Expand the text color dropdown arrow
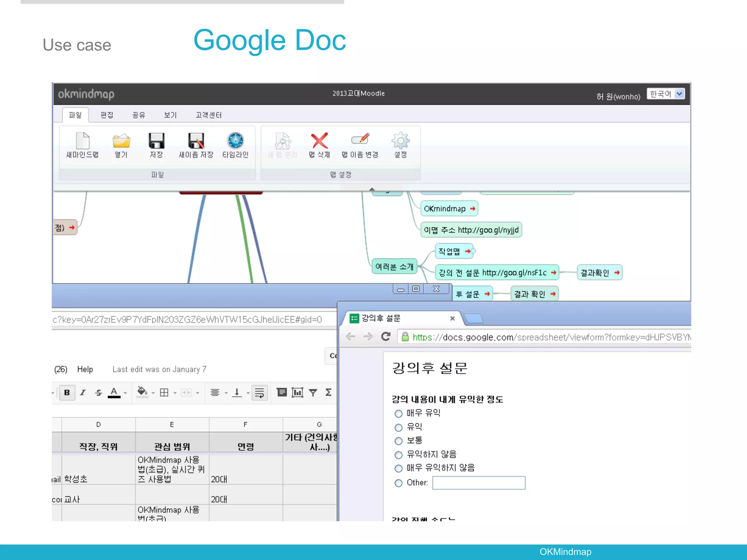Screen dimensions: 747x560 pyautogui.click(x=125, y=393)
